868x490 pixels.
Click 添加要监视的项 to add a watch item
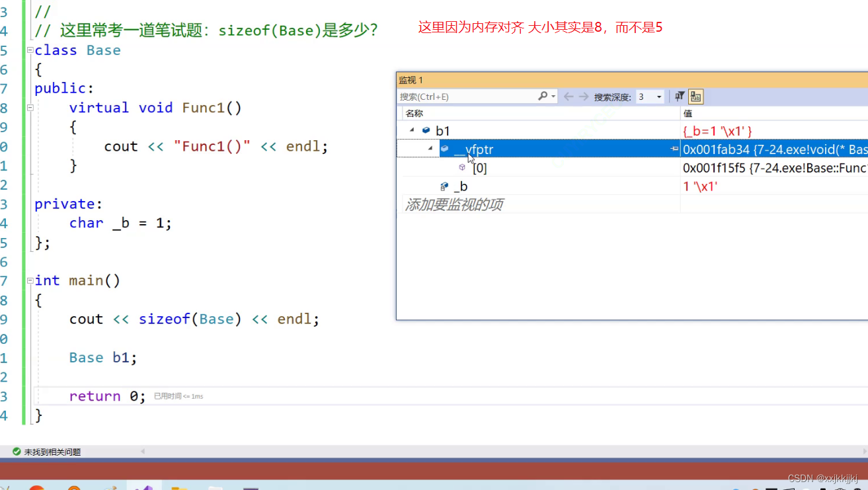[x=454, y=204]
